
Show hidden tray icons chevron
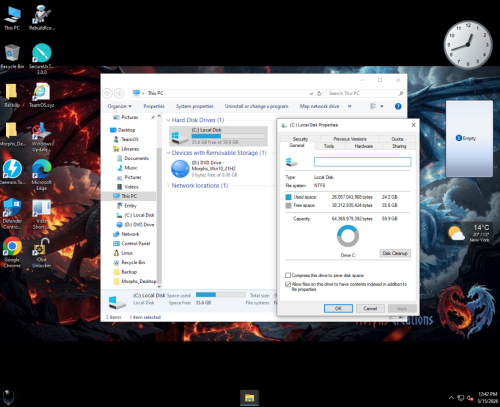click(x=451, y=398)
